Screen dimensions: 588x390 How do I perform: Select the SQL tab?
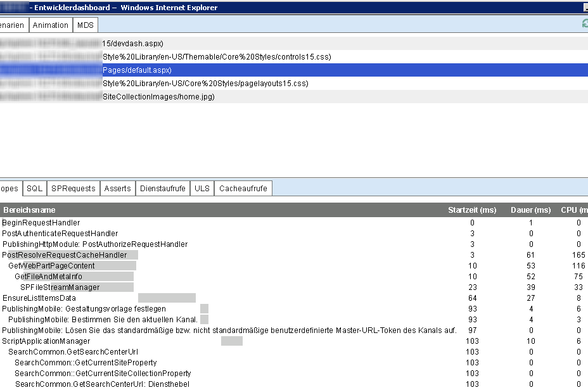[34, 188]
